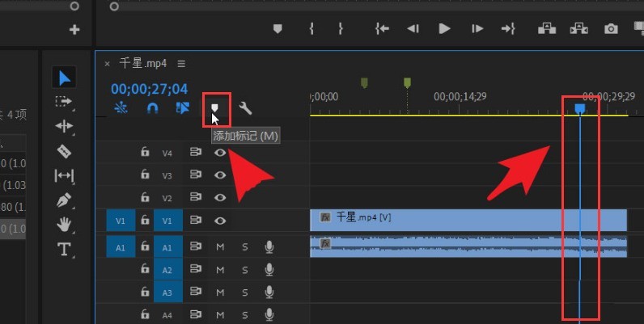This screenshot has width=644, height=324.
Task: Close the 千星.mp4 sequence tab
Action: pos(107,64)
